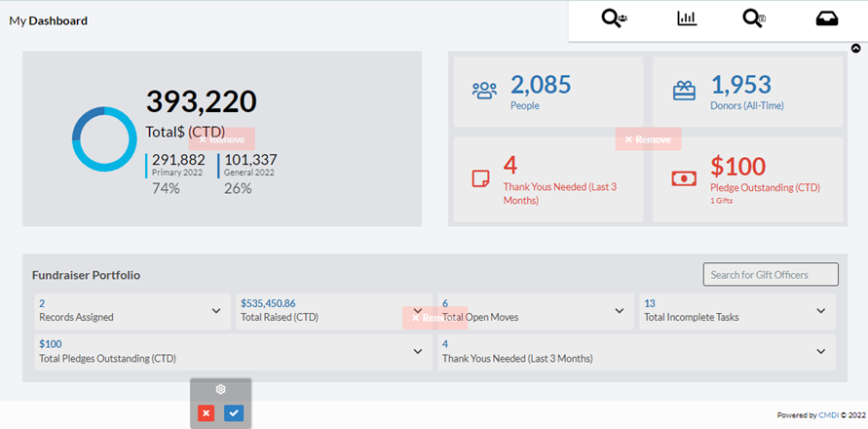Confirm changes with the blue checkmark button

point(234,413)
